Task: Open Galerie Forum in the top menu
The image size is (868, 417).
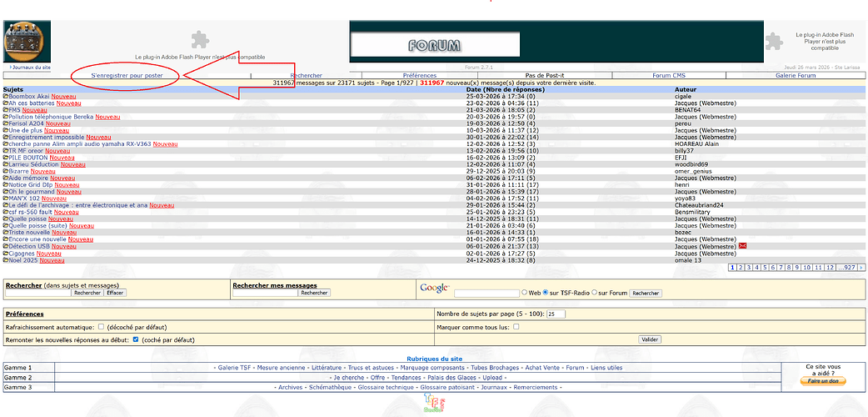Action: pos(795,75)
